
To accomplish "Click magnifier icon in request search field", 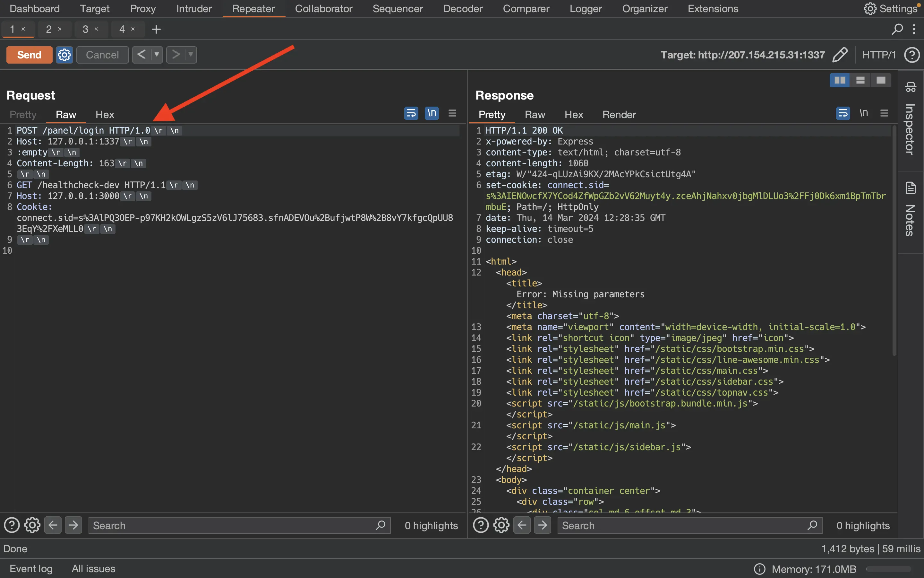I will pos(380,525).
